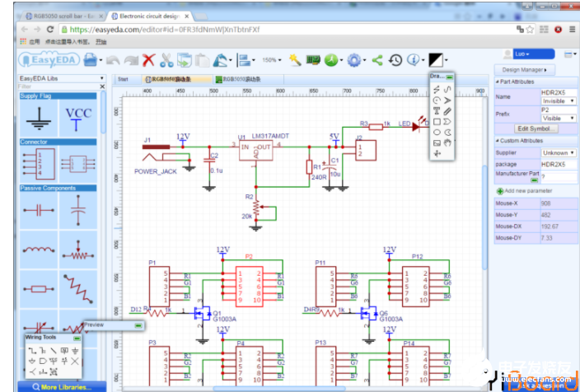Click the browser address bar URL

(165, 30)
